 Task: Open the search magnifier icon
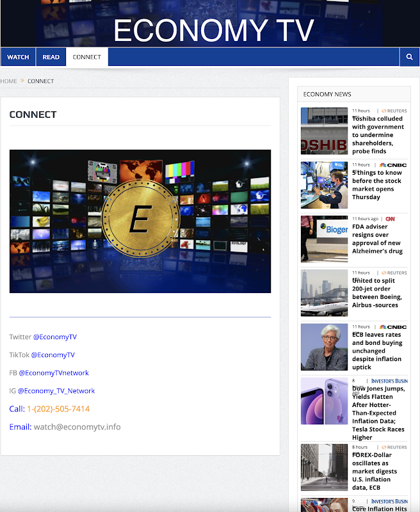pos(409,57)
